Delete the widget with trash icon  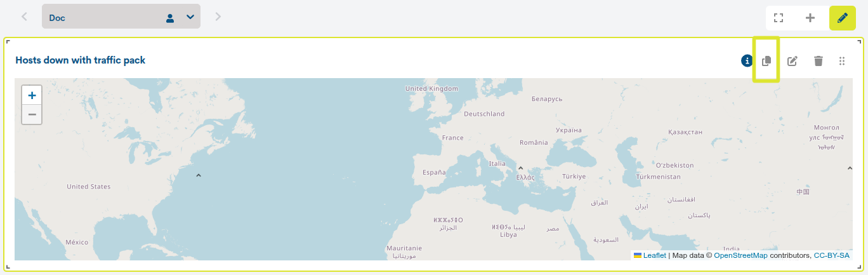point(819,61)
